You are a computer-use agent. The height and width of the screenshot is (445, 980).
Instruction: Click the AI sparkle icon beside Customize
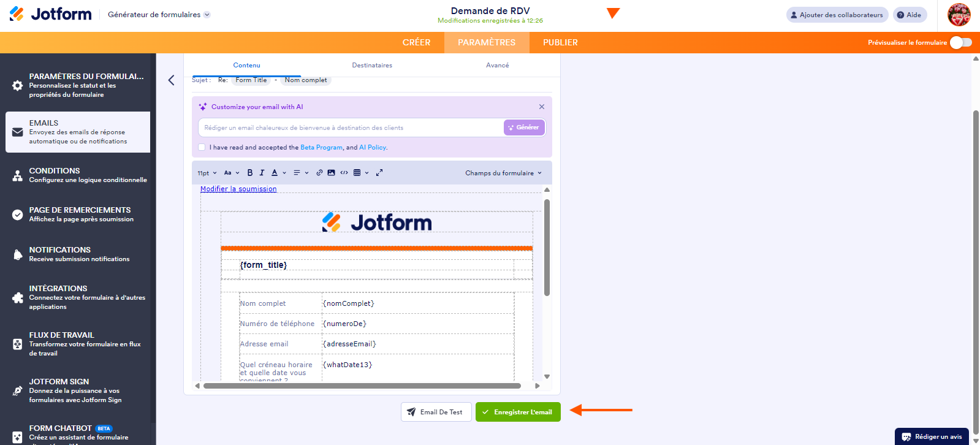coord(203,107)
